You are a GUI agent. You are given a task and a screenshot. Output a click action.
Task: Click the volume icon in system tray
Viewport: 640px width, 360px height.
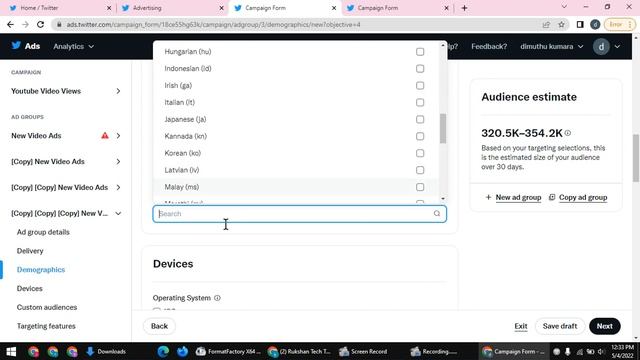[601, 351]
